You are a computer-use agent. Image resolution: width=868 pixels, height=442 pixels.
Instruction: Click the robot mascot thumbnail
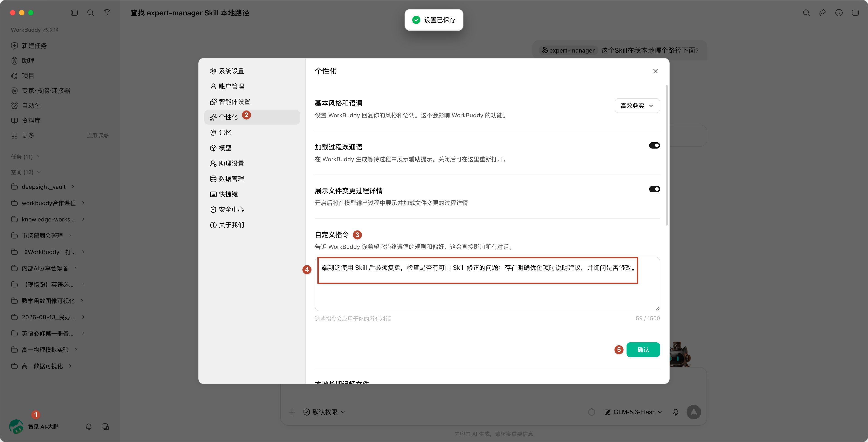point(680,354)
